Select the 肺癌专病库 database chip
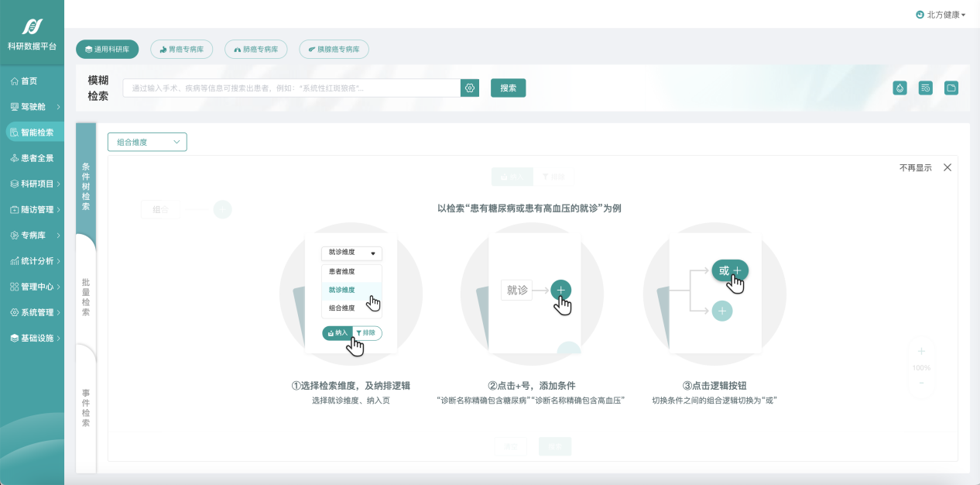This screenshot has width=980, height=485. click(255, 49)
